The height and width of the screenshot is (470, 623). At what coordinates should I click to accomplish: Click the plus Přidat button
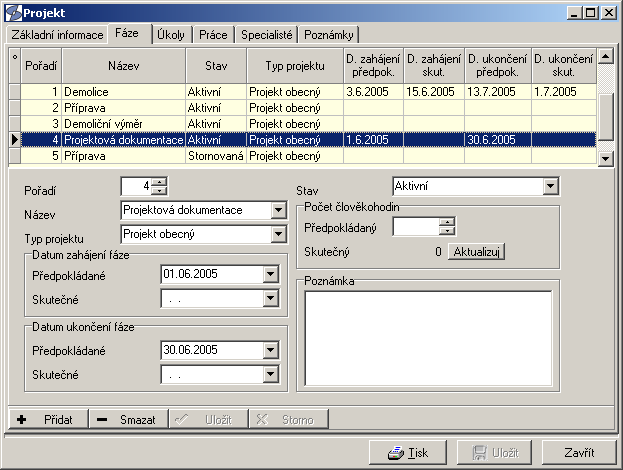click(x=48, y=420)
